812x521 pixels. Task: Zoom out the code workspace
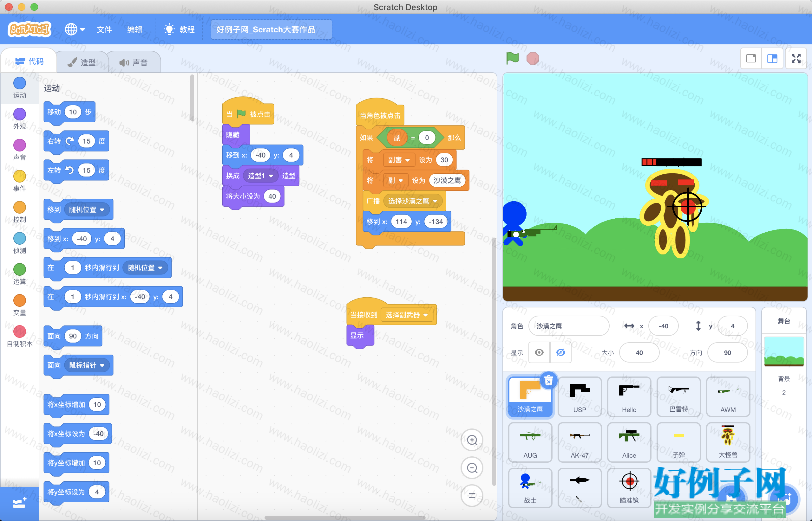click(472, 468)
